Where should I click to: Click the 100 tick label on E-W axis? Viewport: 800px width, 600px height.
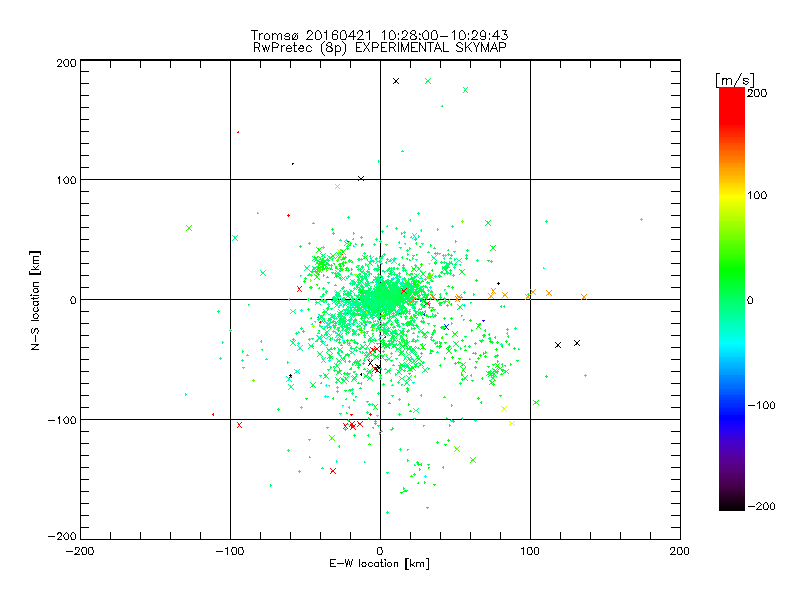tap(530, 552)
